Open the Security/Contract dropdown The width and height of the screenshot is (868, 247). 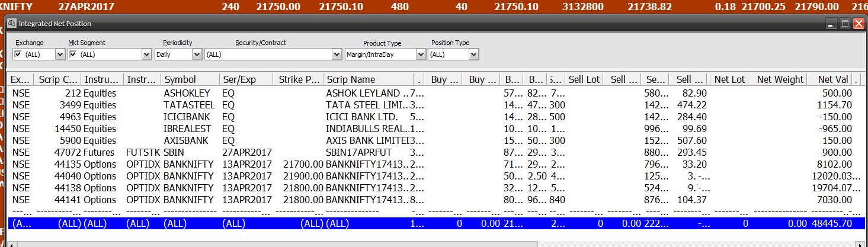(337, 54)
